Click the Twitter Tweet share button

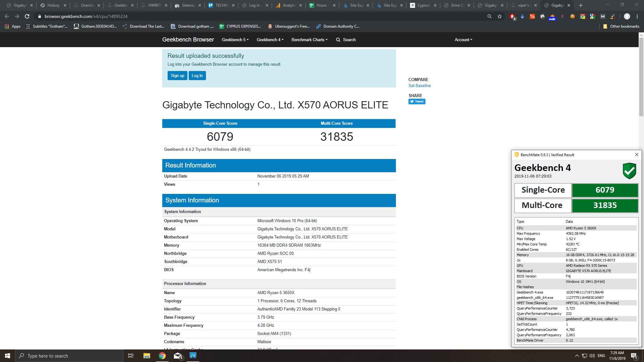click(417, 101)
